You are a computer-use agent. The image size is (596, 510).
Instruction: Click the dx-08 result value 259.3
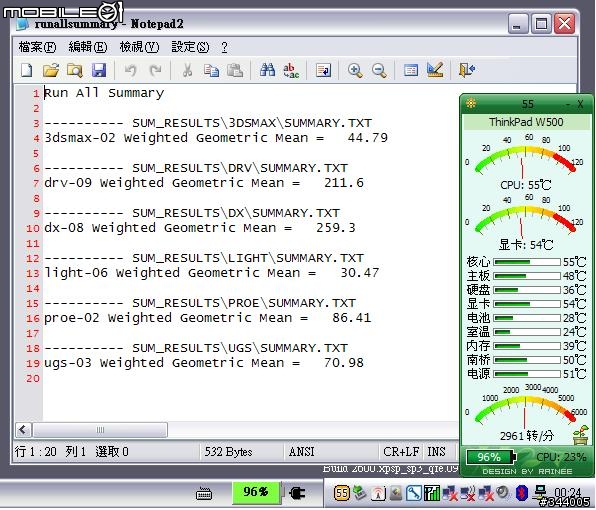pyautogui.click(x=336, y=228)
